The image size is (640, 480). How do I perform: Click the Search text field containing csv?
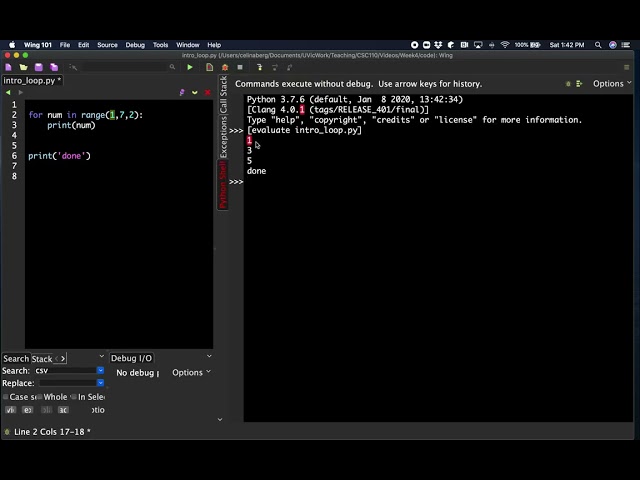point(65,371)
